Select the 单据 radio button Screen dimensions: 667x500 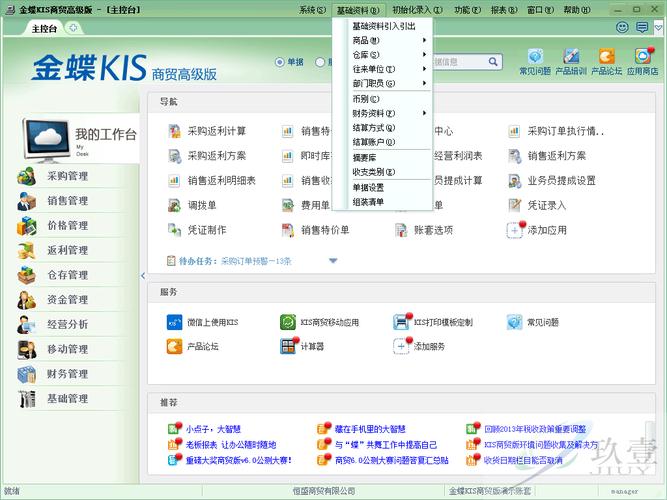point(280,62)
